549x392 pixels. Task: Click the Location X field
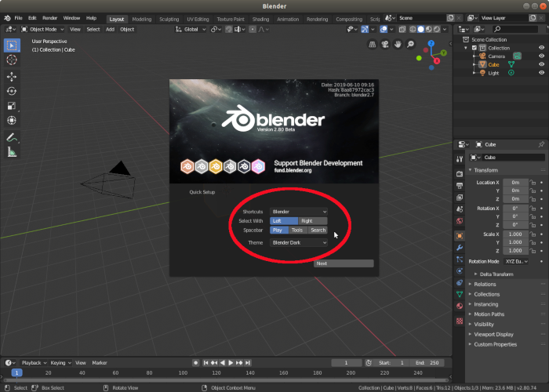point(515,183)
